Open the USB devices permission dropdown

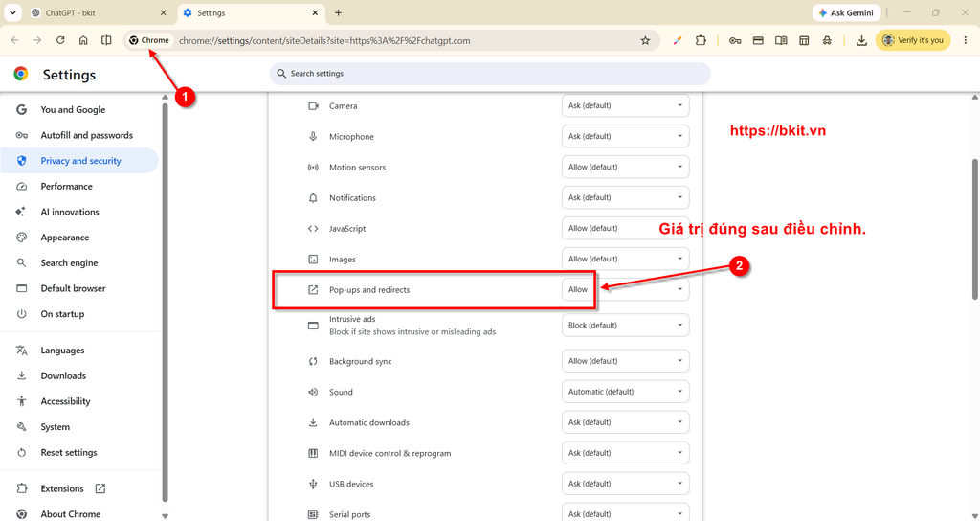point(626,484)
